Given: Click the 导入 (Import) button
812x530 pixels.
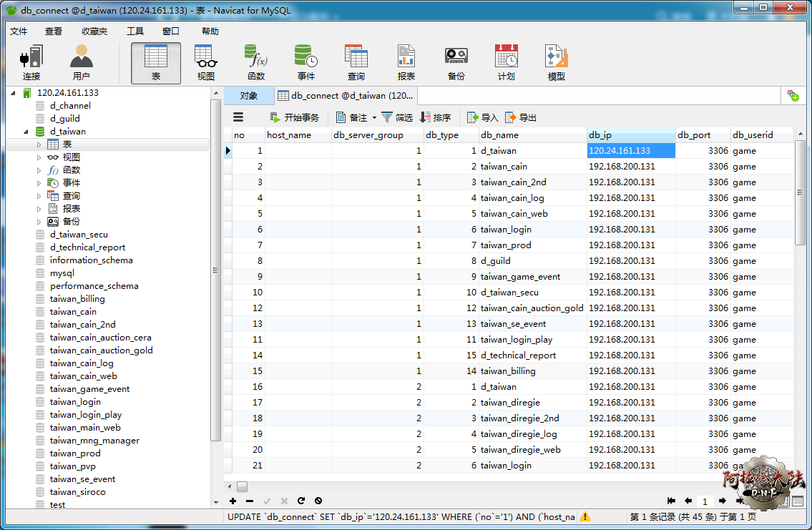Looking at the screenshot, I should [x=483, y=117].
